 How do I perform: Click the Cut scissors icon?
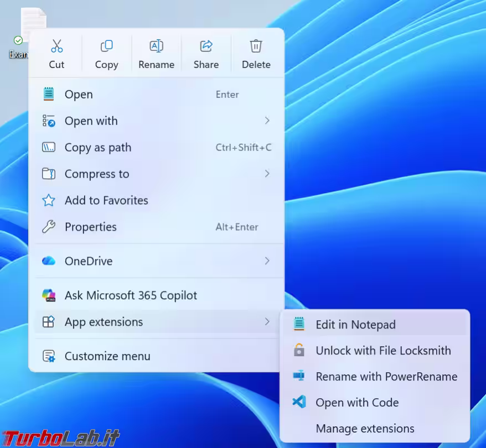pos(56,46)
